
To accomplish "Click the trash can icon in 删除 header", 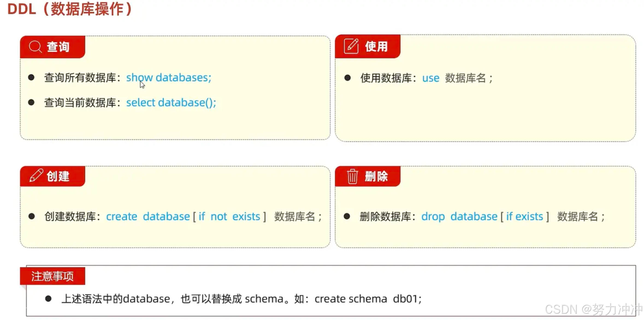I will coord(352,176).
